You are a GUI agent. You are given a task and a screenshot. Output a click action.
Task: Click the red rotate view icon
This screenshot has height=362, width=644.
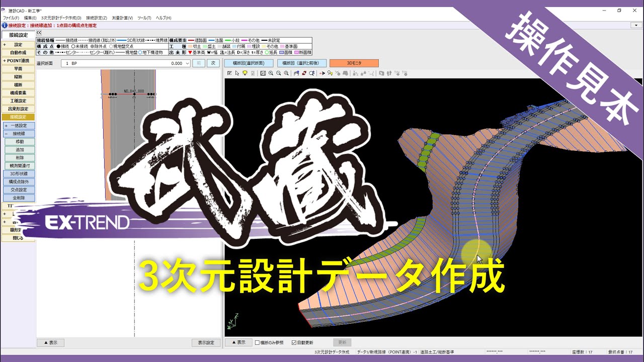[304, 73]
